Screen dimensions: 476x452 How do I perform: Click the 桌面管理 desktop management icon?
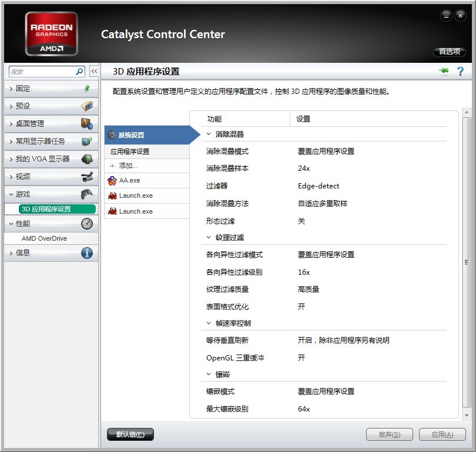[87, 124]
